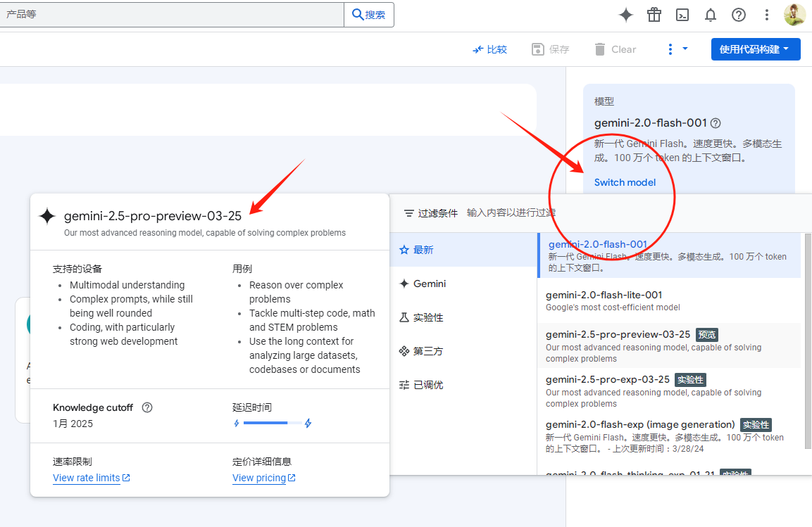Select the Gemini category tab
Screen dimensions: 812x527
[x=463, y=284]
